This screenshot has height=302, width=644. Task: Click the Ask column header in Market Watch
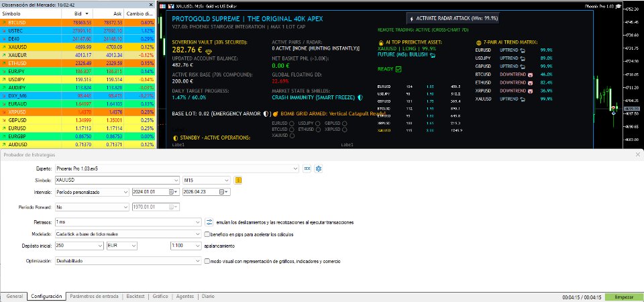109,13
